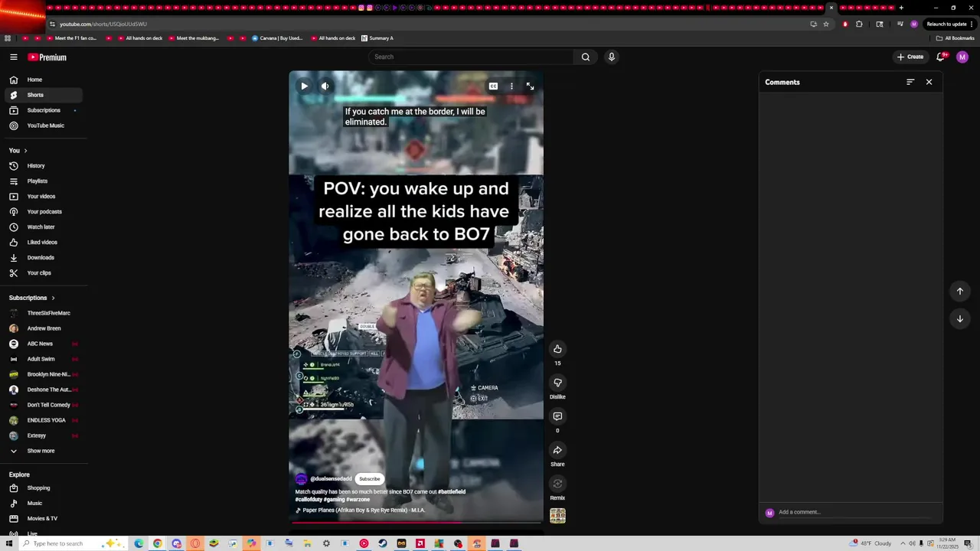
Task: Click the search magnifier button
Action: click(x=586, y=57)
